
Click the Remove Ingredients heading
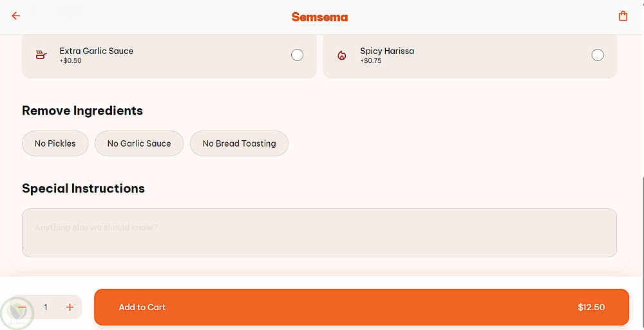pos(82,111)
